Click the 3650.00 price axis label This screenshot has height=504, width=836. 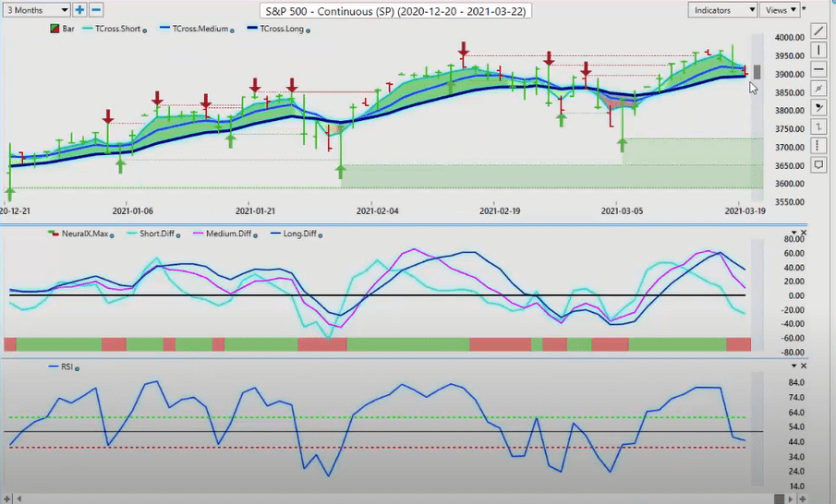point(790,165)
